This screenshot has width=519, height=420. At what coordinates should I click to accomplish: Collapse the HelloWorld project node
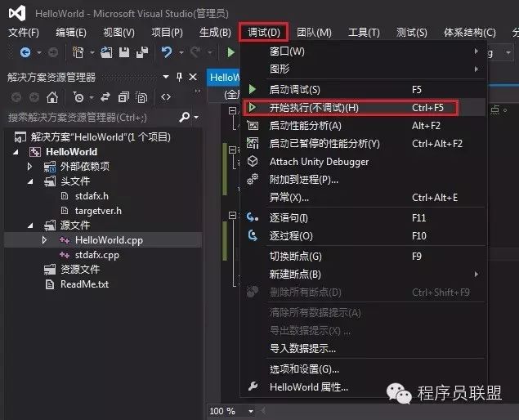16,152
